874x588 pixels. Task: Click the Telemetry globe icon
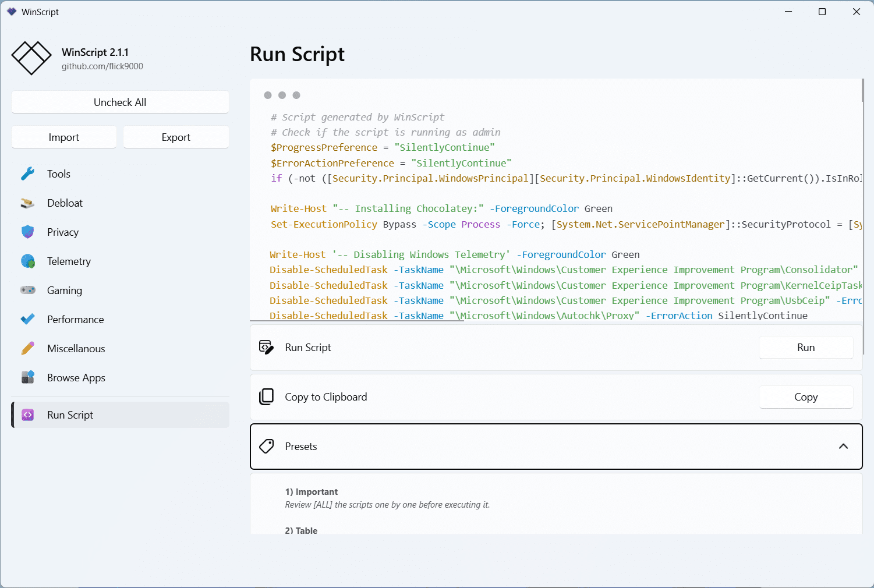27,261
